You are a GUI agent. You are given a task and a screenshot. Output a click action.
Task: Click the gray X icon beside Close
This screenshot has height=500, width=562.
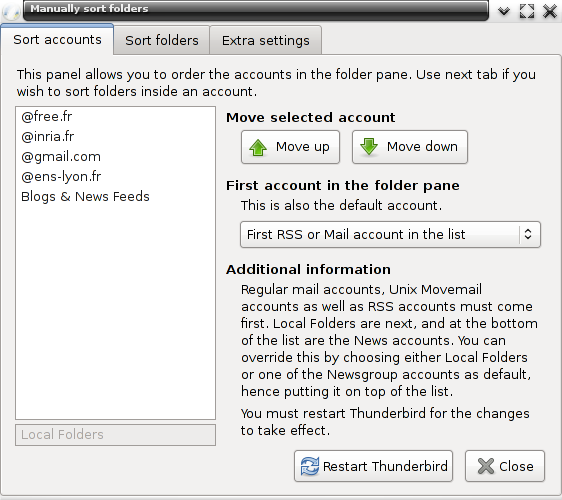tap(486, 466)
